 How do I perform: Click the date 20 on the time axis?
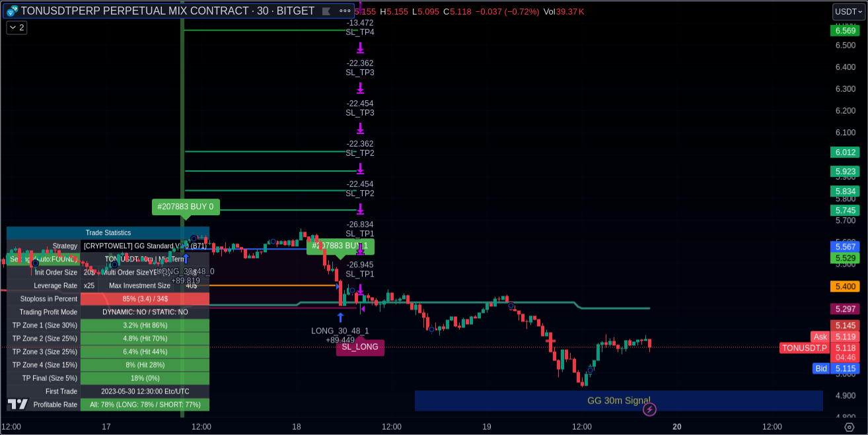point(676,427)
